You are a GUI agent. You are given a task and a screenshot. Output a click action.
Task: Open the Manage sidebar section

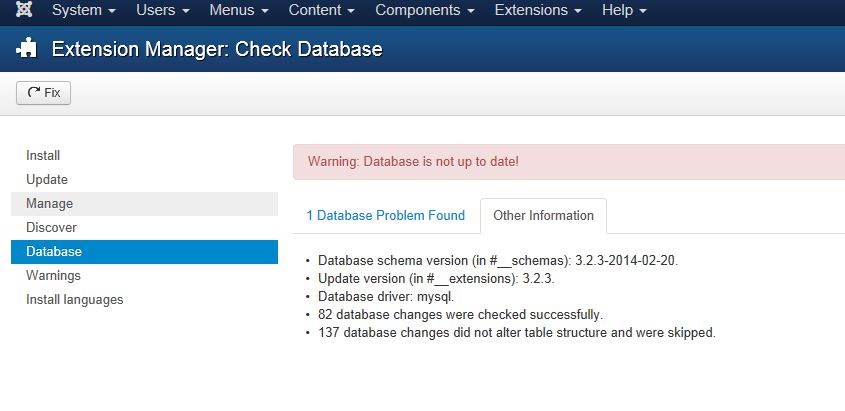tap(49, 203)
